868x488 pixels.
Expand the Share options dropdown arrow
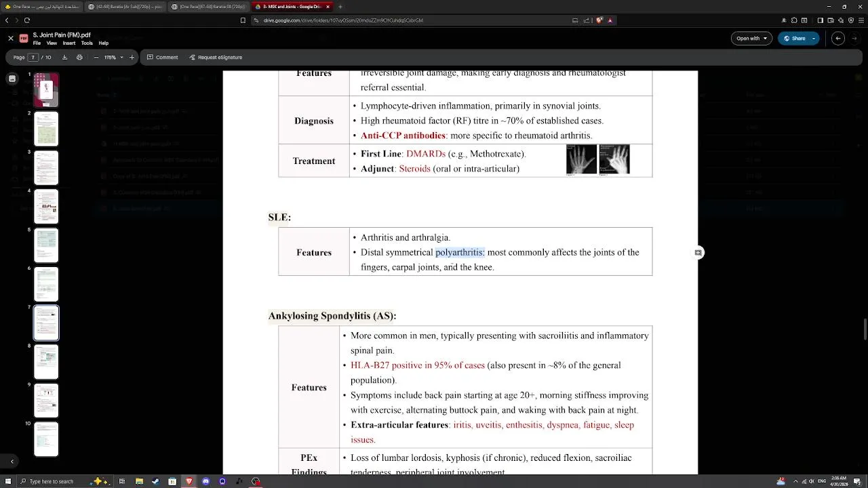point(814,38)
